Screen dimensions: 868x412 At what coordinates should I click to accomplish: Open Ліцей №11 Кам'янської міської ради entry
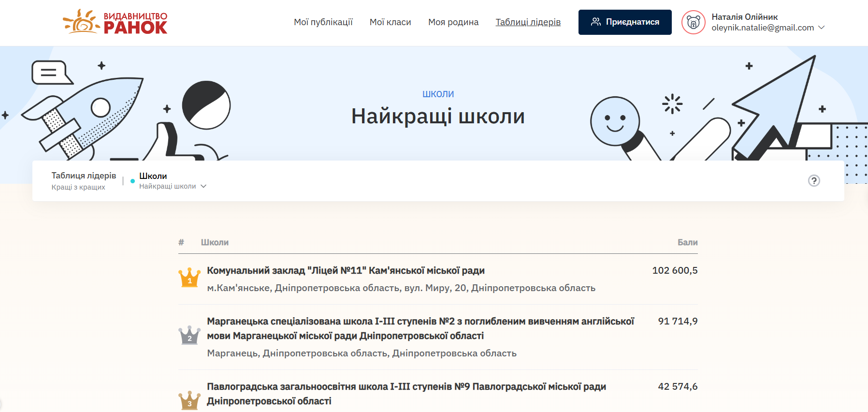click(x=346, y=271)
